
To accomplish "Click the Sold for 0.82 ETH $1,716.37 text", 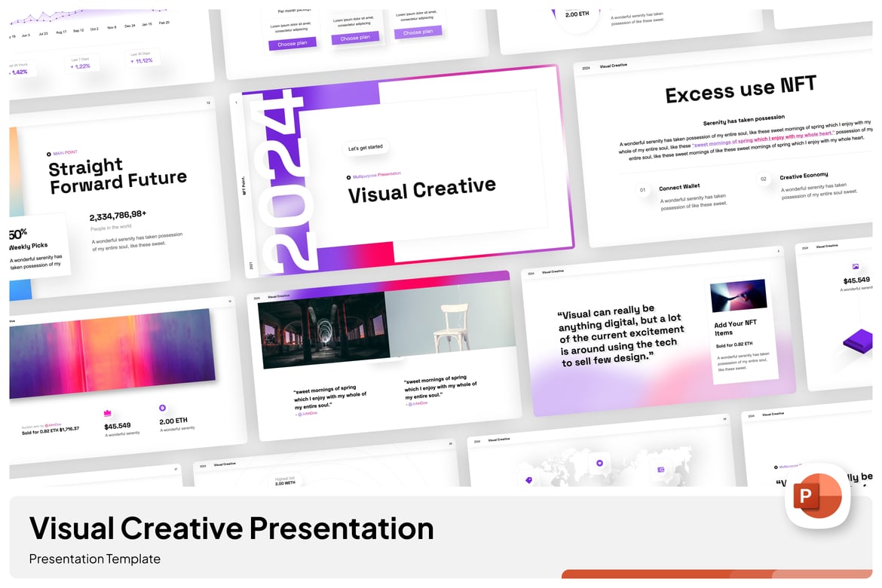I will [x=50, y=430].
